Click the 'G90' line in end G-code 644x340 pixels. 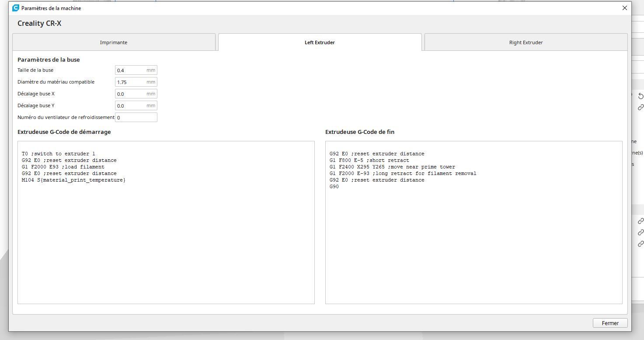[334, 186]
